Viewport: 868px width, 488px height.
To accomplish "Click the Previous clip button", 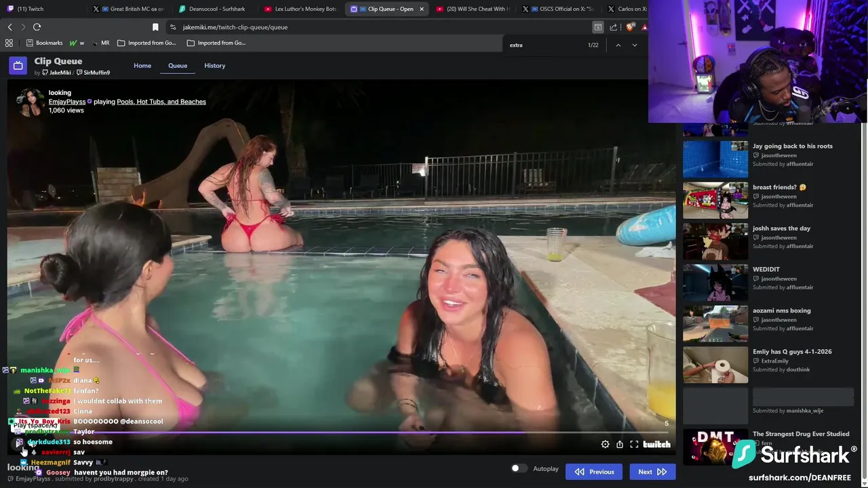I will click(x=594, y=472).
